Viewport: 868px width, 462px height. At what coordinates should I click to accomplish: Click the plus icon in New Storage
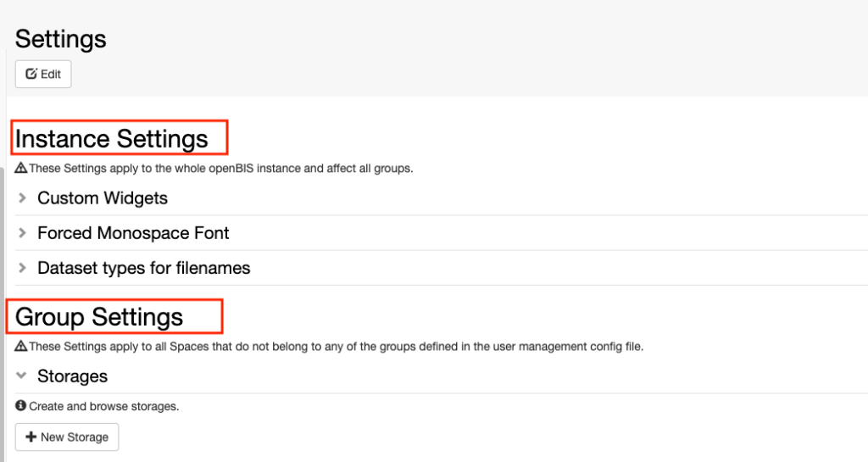click(x=31, y=437)
